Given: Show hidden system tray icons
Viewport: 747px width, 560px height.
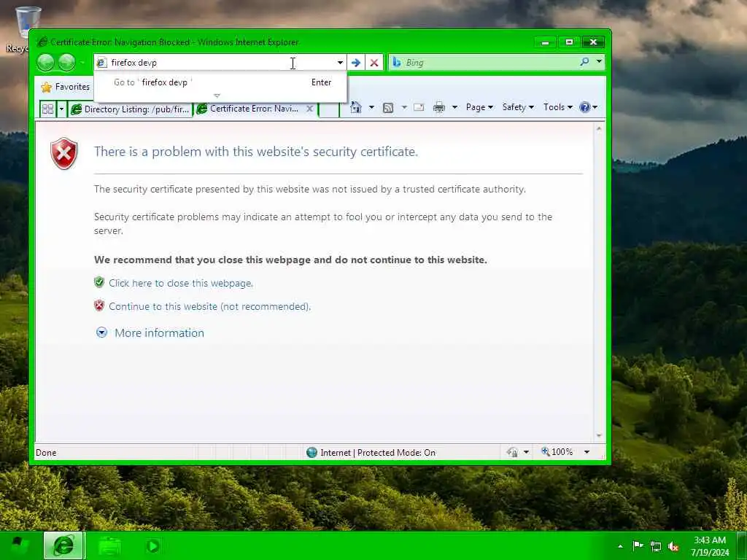Looking at the screenshot, I should click(x=620, y=546).
